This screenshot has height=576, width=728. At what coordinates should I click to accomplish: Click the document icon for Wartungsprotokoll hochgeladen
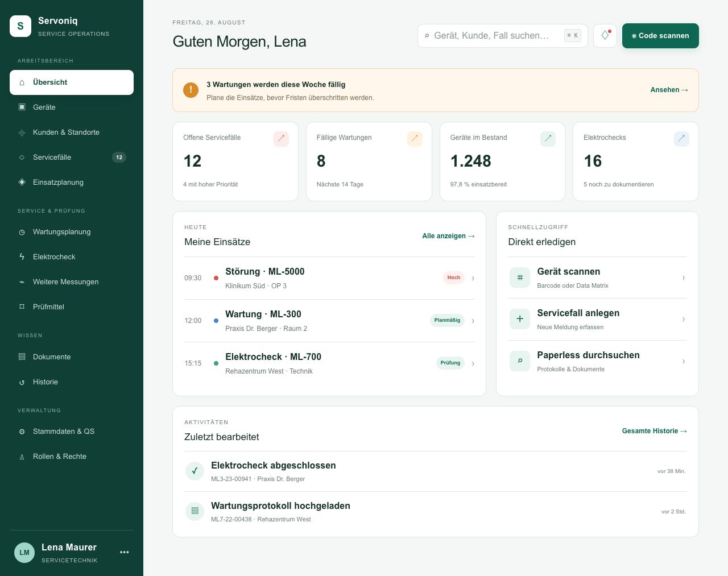195,511
